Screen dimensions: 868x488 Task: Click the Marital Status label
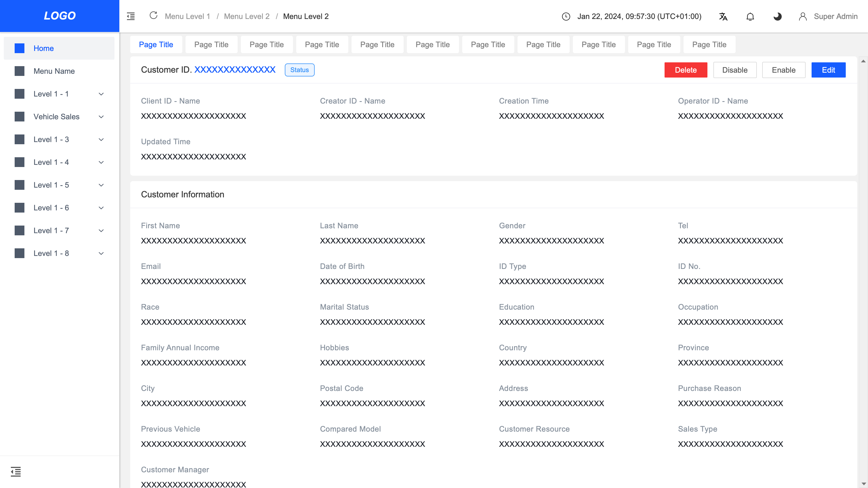344,307
